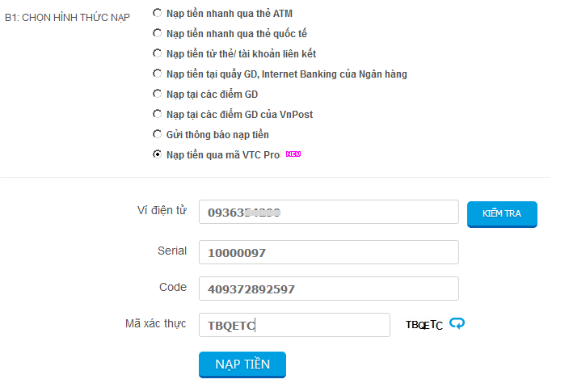Click the KIỂM TRA button
Viewport: 569px width, 392px height.
502,214
